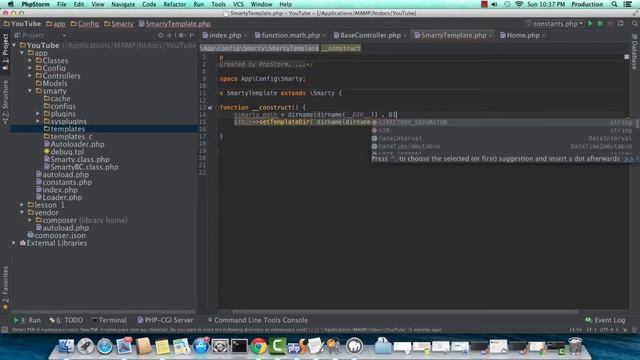Open Project panel settings gear

(x=181, y=36)
